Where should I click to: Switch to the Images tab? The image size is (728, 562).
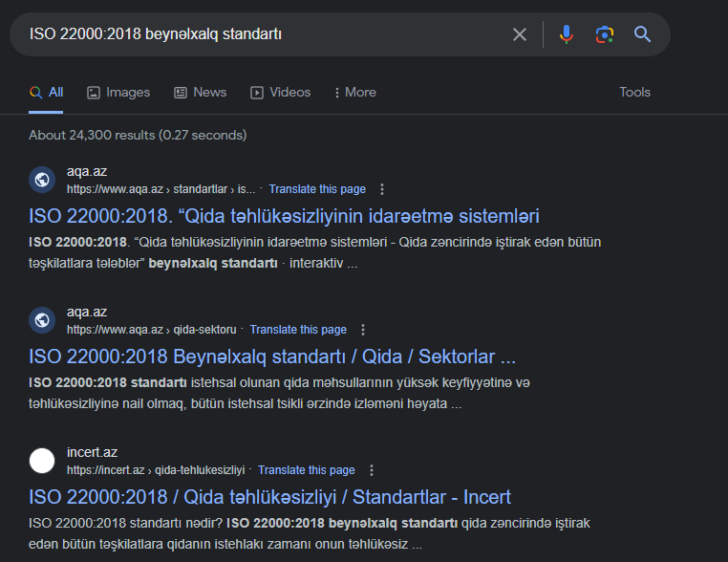tap(118, 93)
